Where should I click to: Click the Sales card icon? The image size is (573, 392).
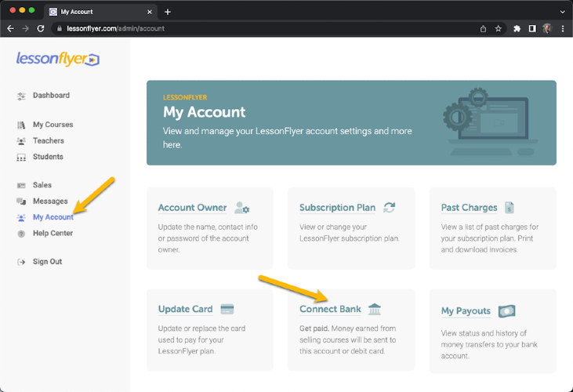pos(21,186)
